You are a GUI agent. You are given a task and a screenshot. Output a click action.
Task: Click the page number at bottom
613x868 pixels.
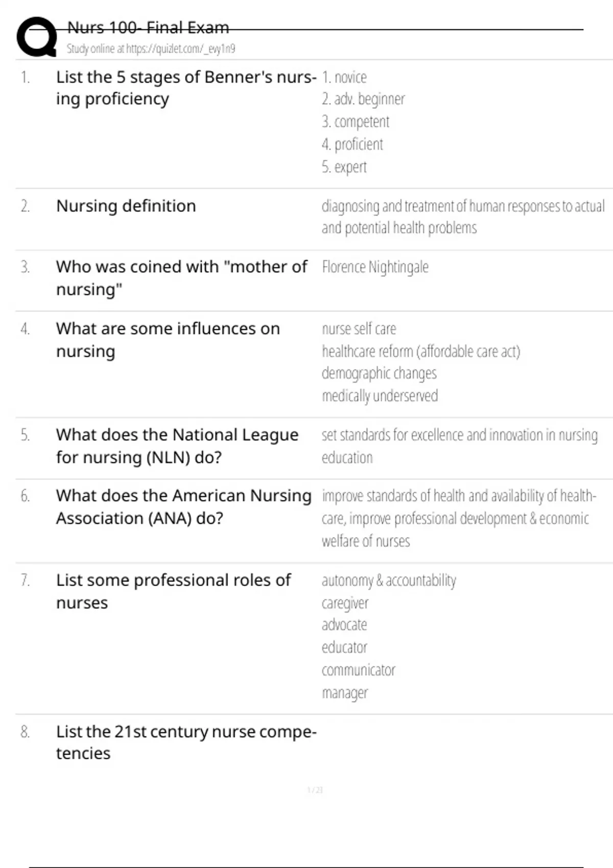click(x=315, y=790)
